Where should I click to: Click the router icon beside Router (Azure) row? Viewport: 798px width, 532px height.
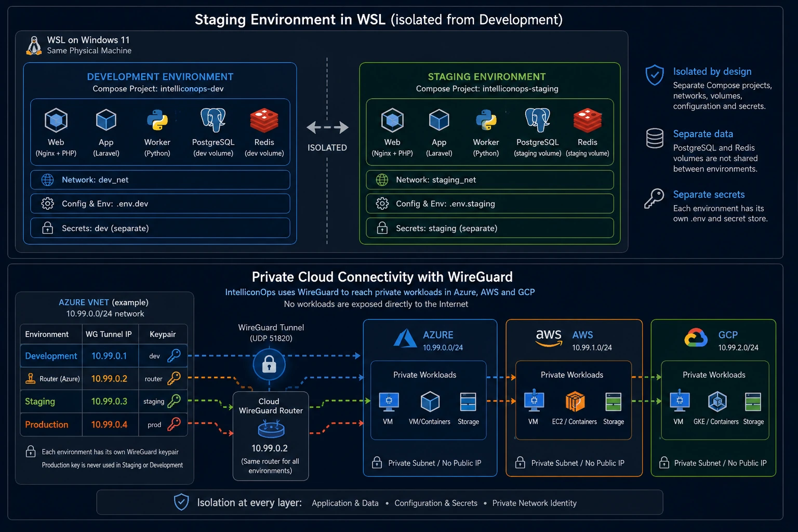tap(31, 379)
